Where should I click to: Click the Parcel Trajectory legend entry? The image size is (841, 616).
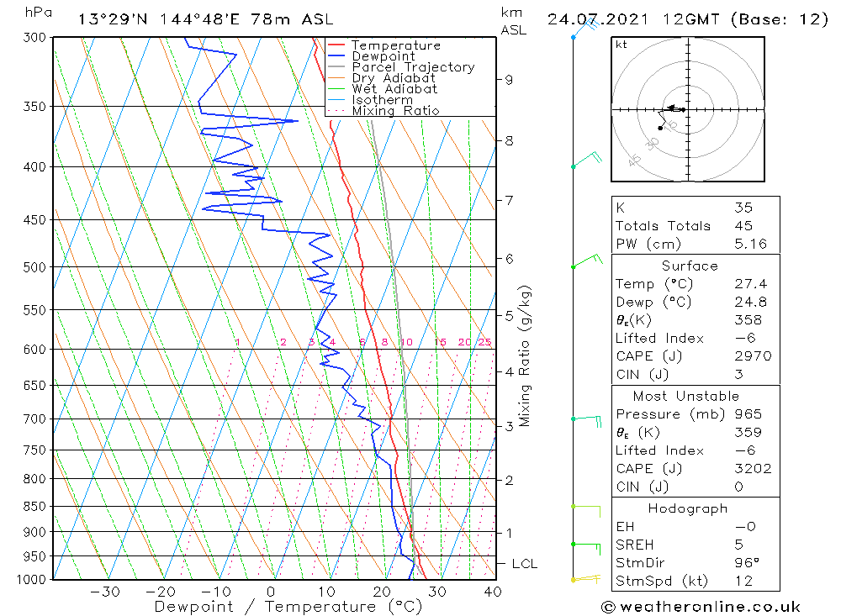tap(401, 67)
